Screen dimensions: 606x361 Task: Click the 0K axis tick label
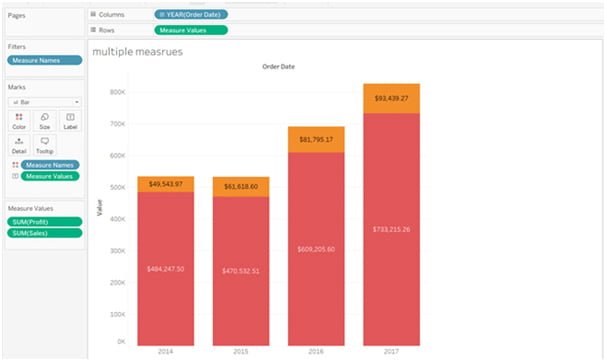point(121,342)
